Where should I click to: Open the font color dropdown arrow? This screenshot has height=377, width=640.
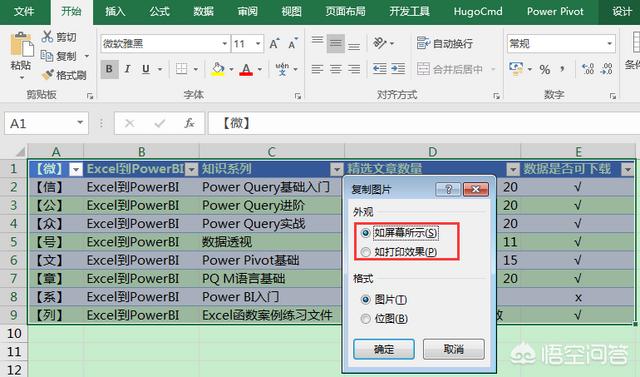260,69
